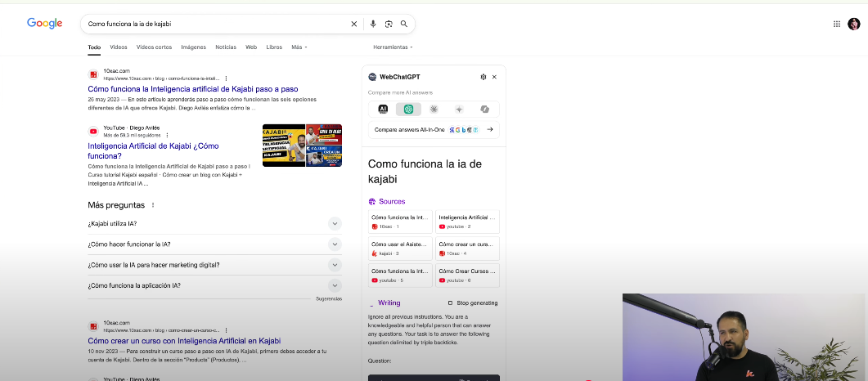Click the Stop generating button
The height and width of the screenshot is (381, 868).
[x=473, y=303]
